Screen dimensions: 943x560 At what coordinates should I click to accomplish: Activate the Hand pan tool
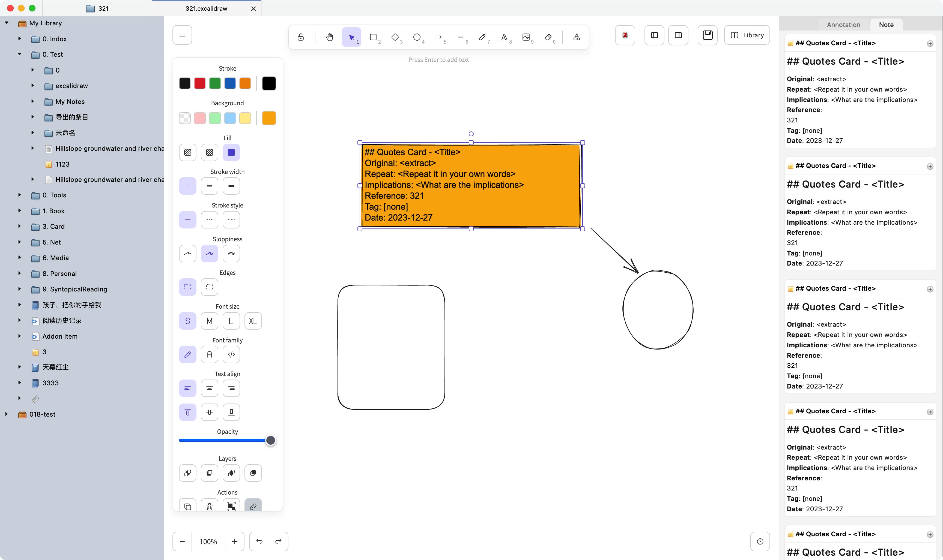tap(330, 37)
